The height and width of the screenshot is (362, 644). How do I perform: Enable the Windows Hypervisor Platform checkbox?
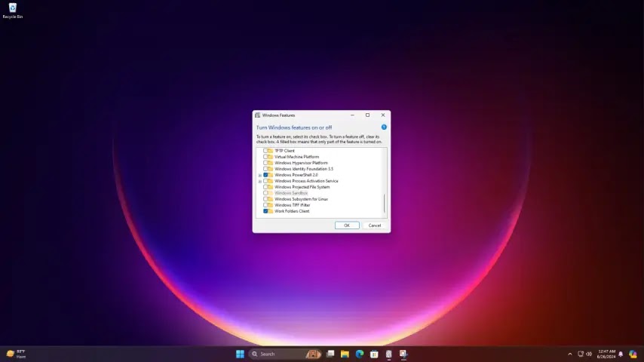pyautogui.click(x=265, y=163)
